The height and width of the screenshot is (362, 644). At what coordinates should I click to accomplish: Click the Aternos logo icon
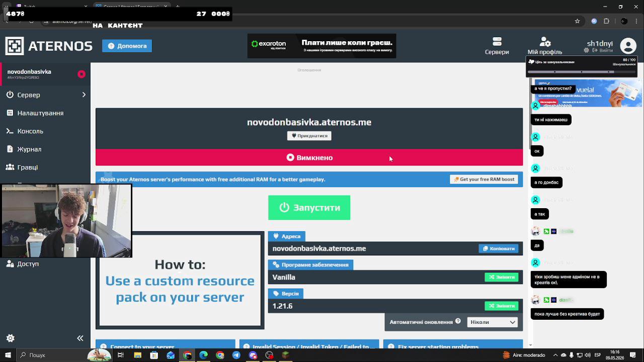(x=15, y=46)
